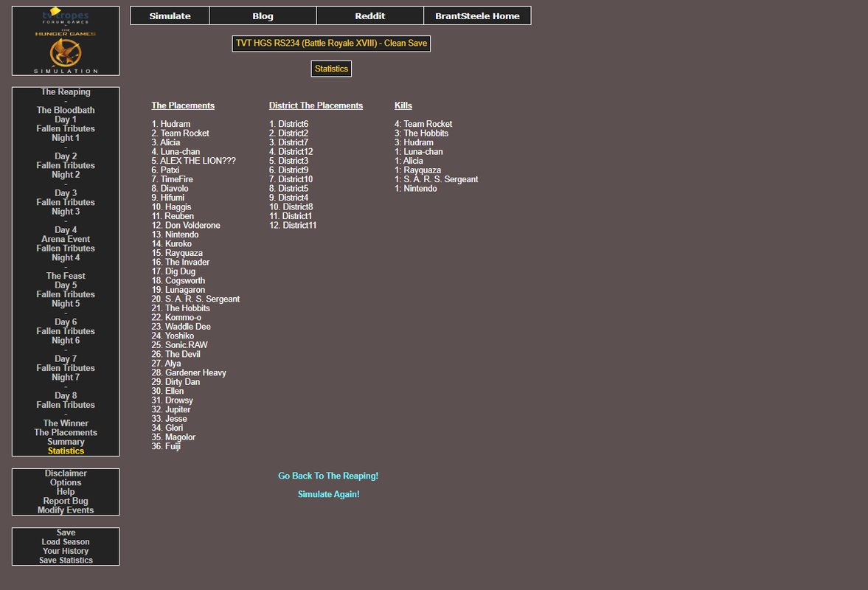This screenshot has height=590, width=868.
Task: Open The Feast in sidebar
Action: 66,276
